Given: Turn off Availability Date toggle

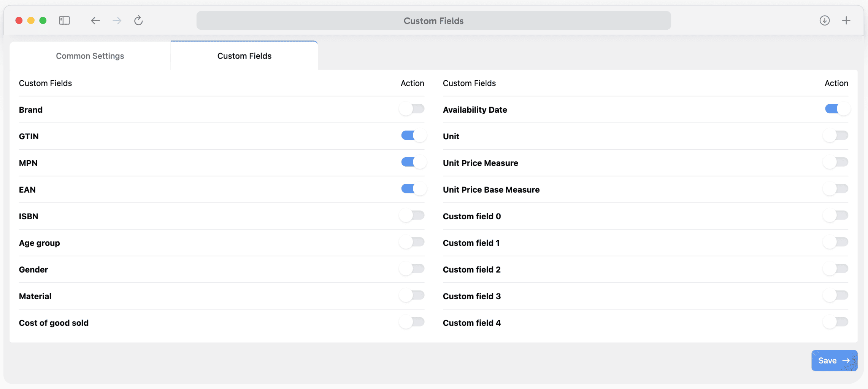Looking at the screenshot, I should 836,109.
